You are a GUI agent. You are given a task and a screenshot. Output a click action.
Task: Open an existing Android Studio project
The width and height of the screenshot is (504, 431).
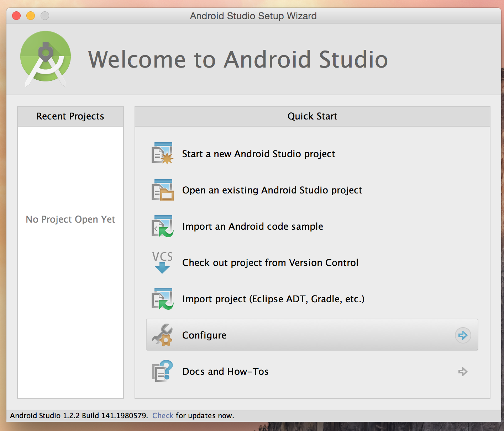click(x=272, y=190)
